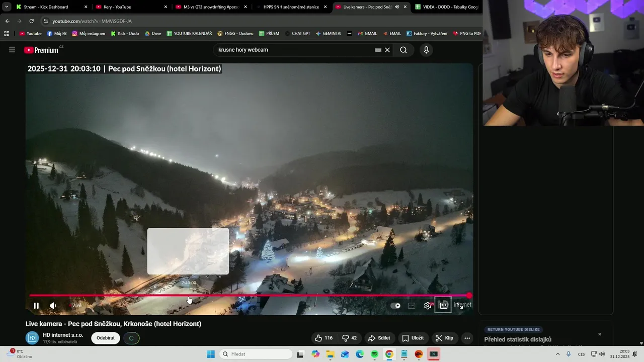Click the seek preview thumbnail
The image size is (644, 362).
pos(188,251)
